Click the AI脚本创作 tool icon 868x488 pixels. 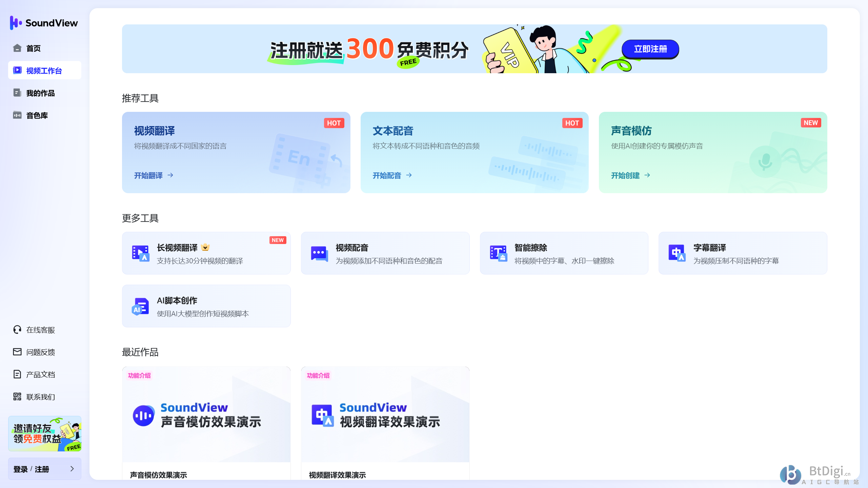[x=140, y=306]
